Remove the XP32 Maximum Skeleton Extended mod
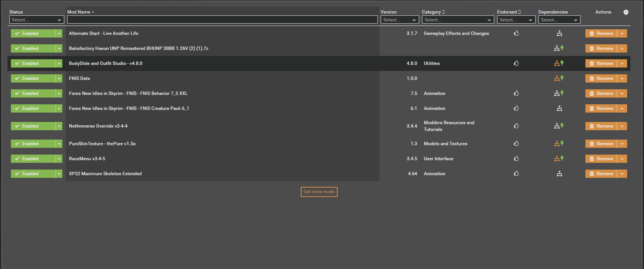 (601, 174)
